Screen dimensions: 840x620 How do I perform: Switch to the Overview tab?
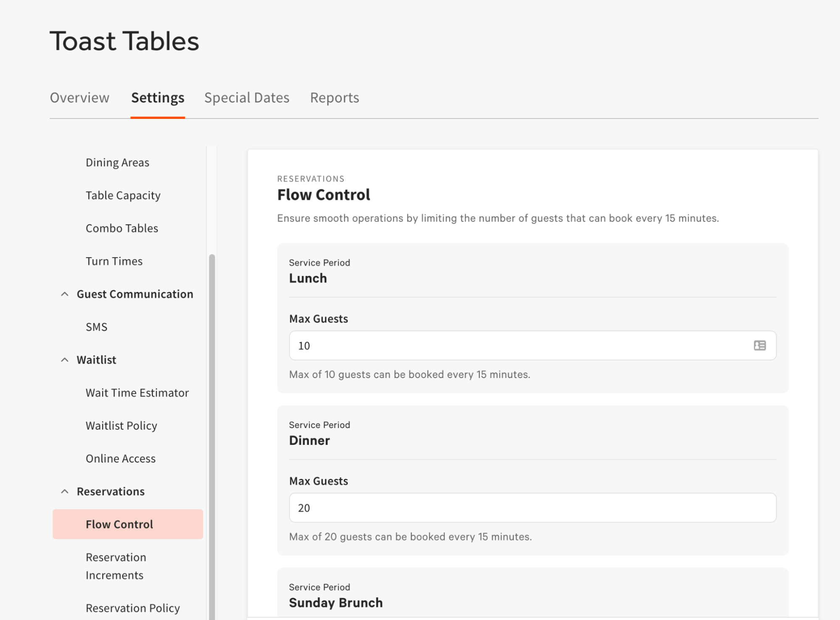[79, 97]
